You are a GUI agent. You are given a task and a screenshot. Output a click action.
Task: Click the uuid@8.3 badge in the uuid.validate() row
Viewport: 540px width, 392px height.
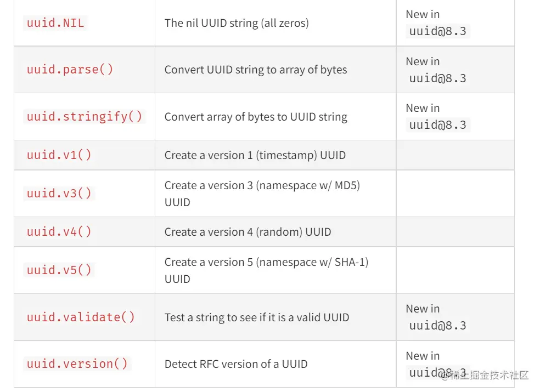(x=437, y=326)
